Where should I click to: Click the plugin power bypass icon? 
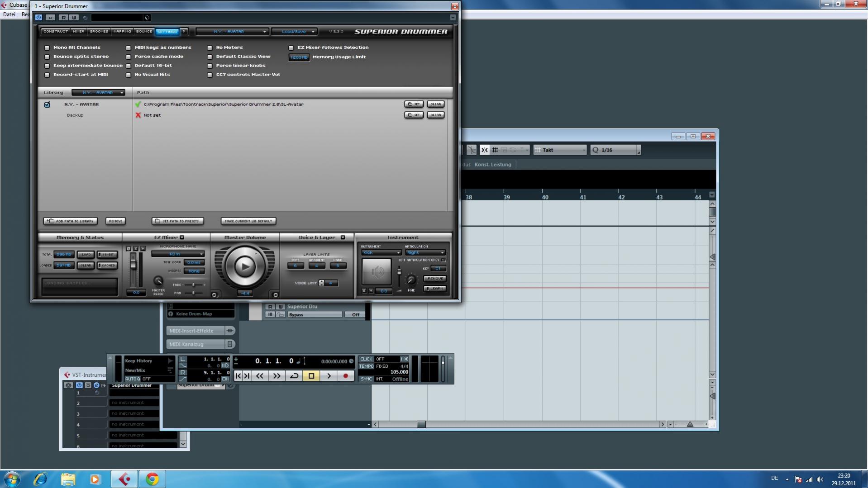tap(38, 18)
